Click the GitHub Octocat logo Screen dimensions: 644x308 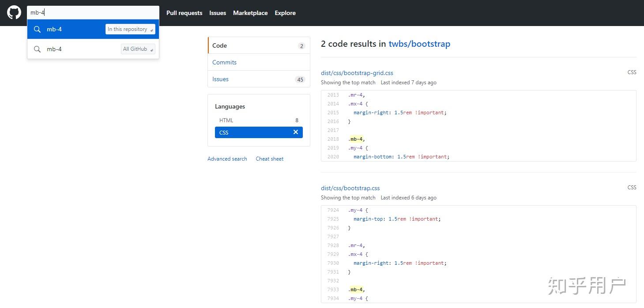tap(14, 13)
